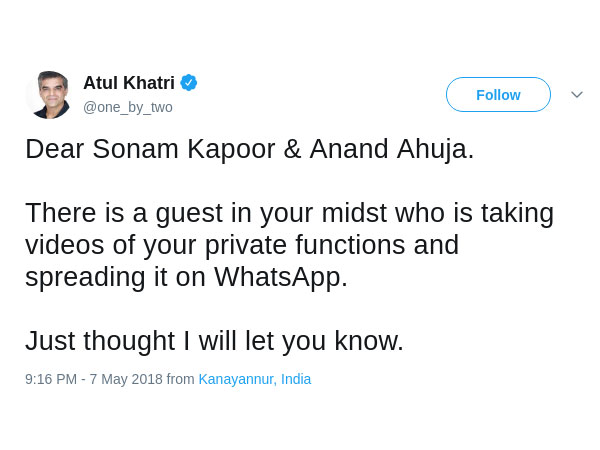
Task: Open the Kanayannur, India location link
Action: (254, 379)
